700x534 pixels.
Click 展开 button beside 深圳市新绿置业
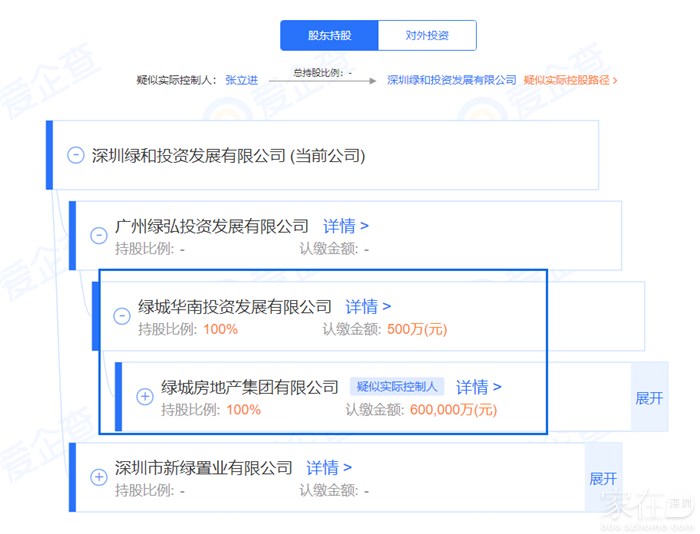(x=603, y=478)
